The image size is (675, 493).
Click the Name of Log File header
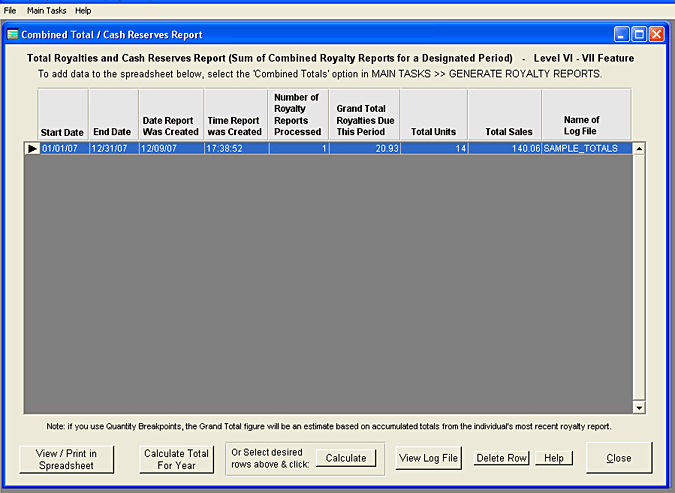point(586,115)
